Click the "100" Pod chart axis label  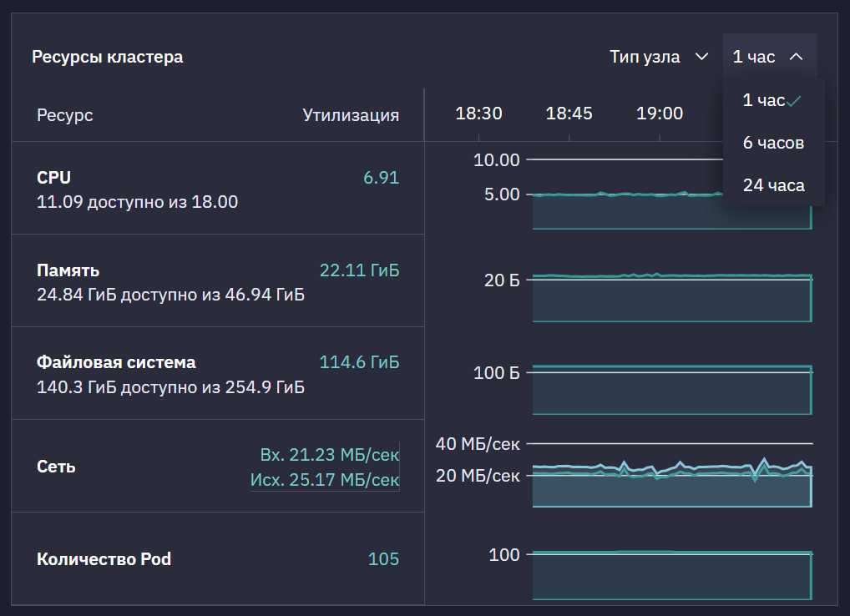(504, 555)
